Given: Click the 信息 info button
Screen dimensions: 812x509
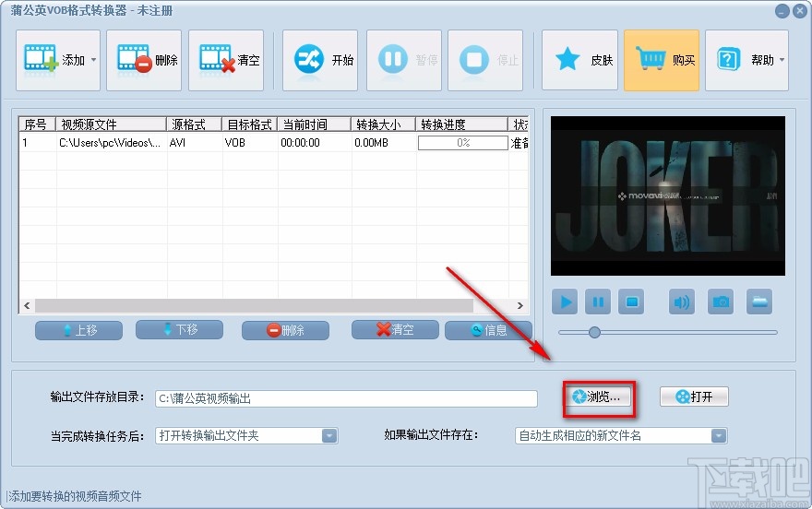Looking at the screenshot, I should [488, 330].
